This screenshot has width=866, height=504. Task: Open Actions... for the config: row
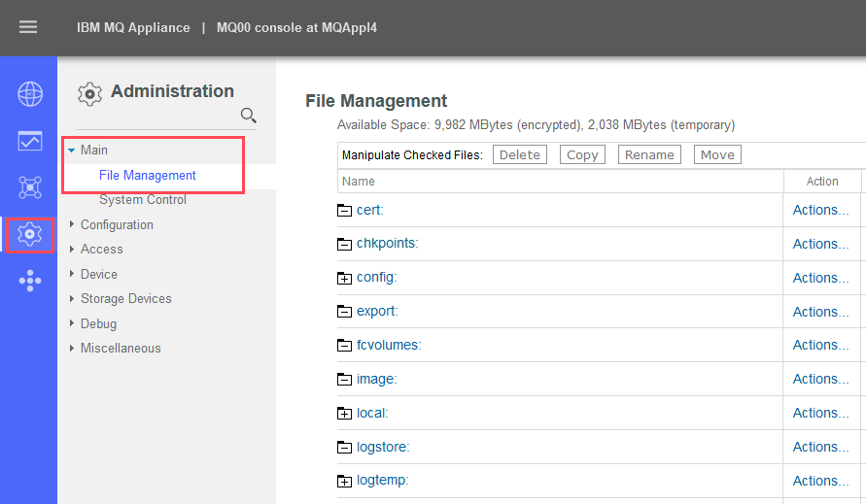(x=820, y=278)
